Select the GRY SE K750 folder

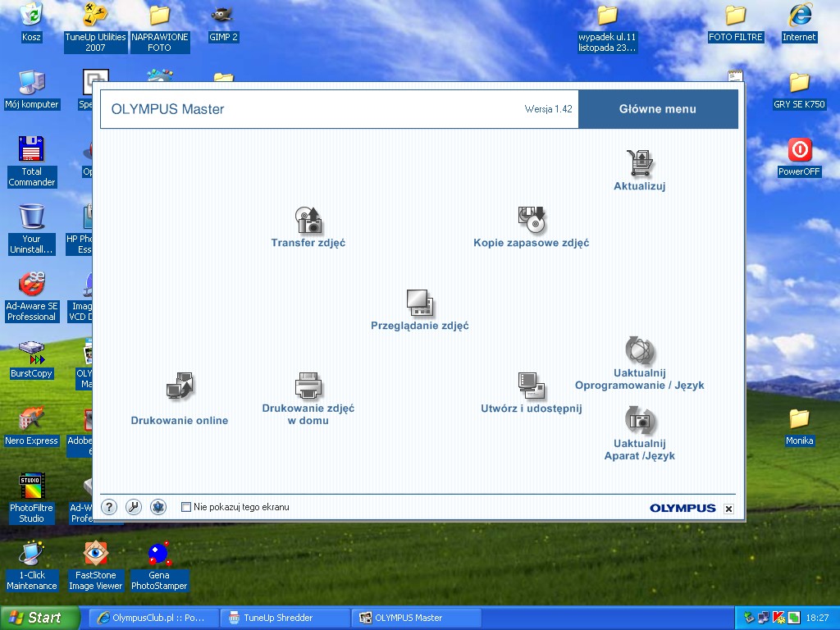(x=799, y=89)
